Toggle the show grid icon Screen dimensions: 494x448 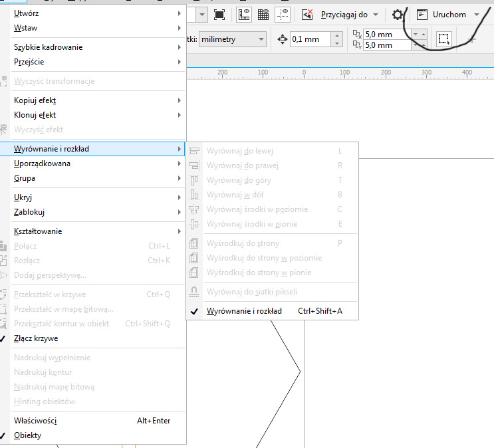tap(263, 14)
